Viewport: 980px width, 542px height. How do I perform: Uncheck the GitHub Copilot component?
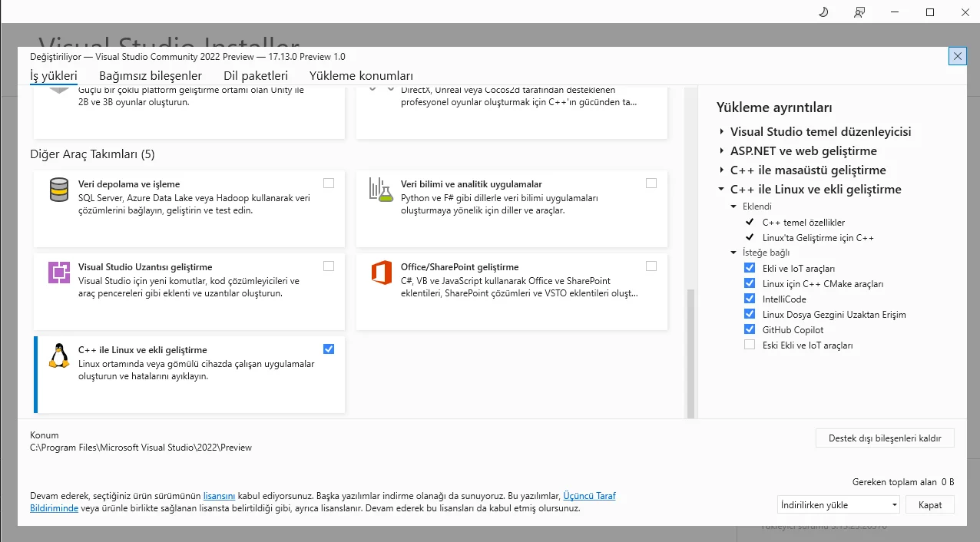click(750, 329)
